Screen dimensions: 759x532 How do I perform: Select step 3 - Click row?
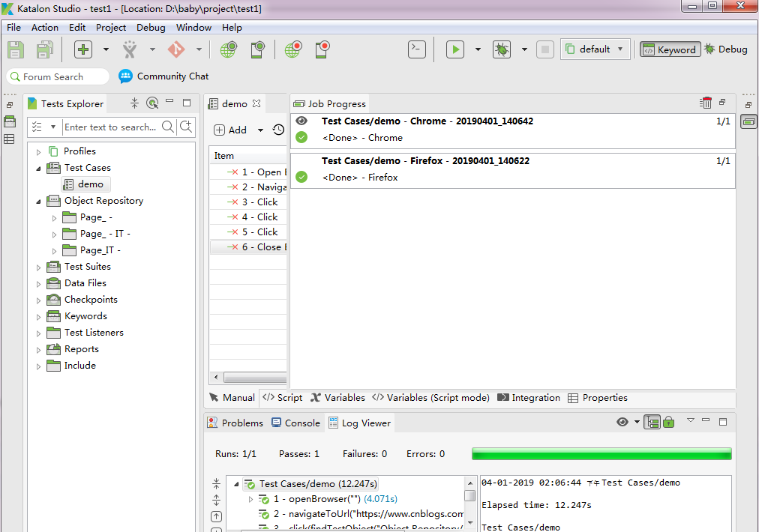coord(248,202)
